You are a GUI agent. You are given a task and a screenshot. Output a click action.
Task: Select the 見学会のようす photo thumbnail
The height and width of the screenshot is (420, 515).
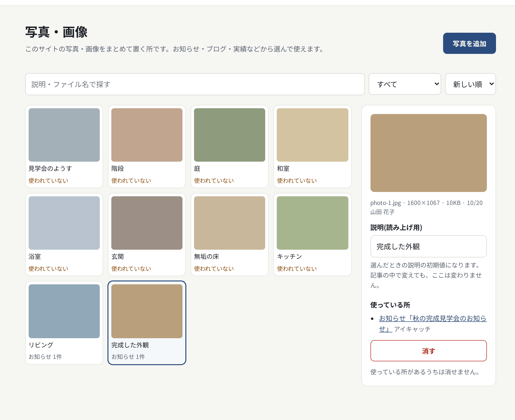click(64, 135)
